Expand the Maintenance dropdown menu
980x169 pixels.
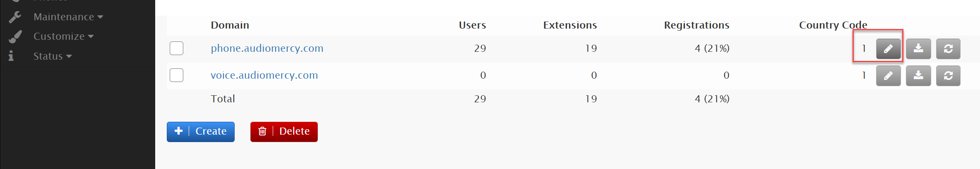pos(68,17)
